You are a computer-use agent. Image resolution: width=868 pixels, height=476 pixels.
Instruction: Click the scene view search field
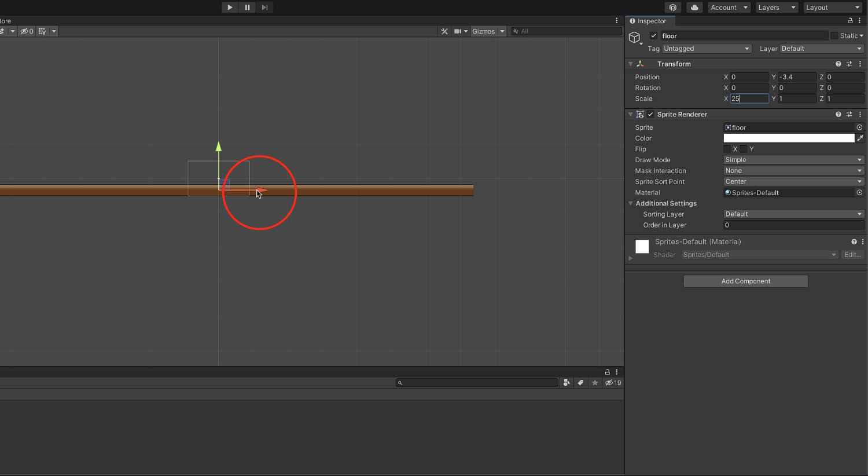[x=567, y=31]
